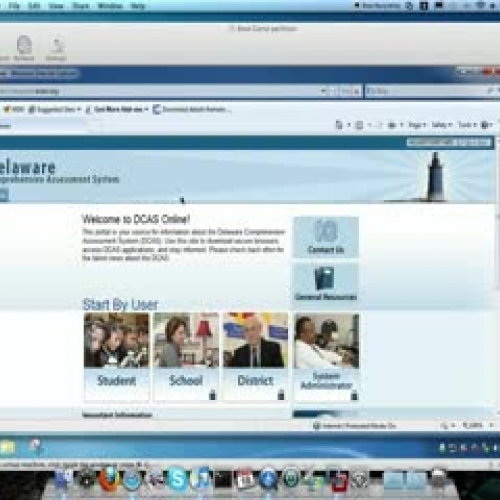Viewport: 500px width, 500px height.
Task: Expand the address bar history dropdown
Action: 323,91
